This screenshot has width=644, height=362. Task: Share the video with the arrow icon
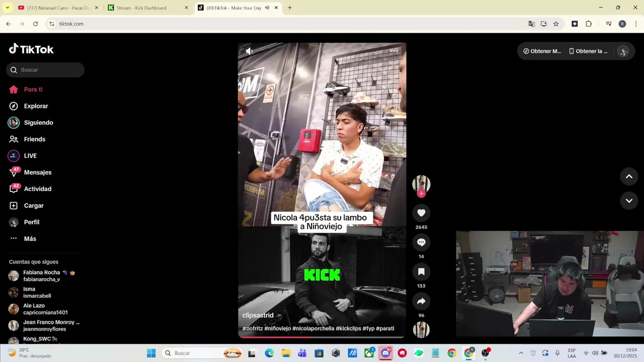pos(421,301)
